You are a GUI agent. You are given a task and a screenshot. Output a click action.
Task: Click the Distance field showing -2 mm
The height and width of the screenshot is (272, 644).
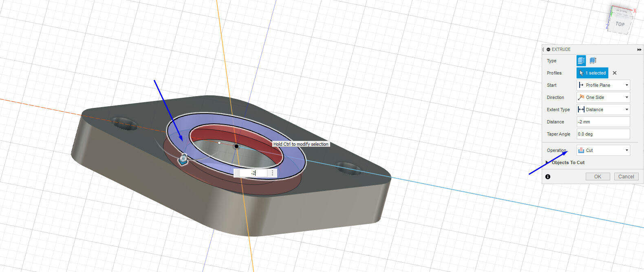(x=603, y=122)
